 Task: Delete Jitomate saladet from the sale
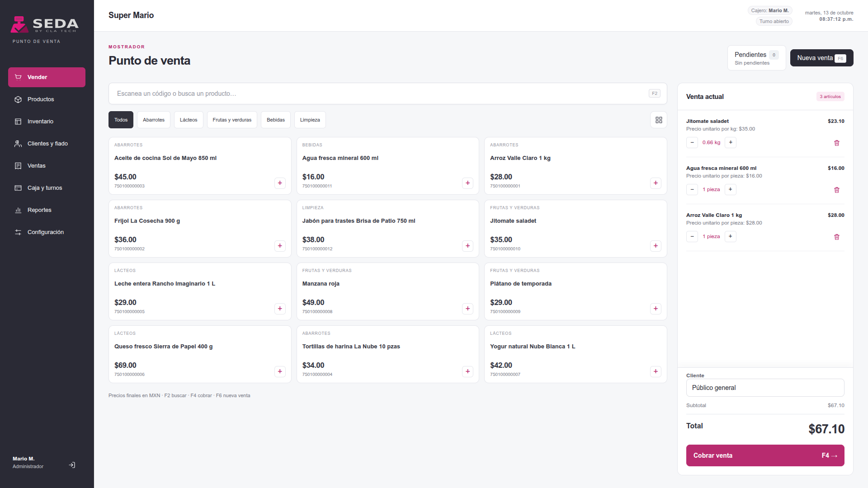coord(837,143)
